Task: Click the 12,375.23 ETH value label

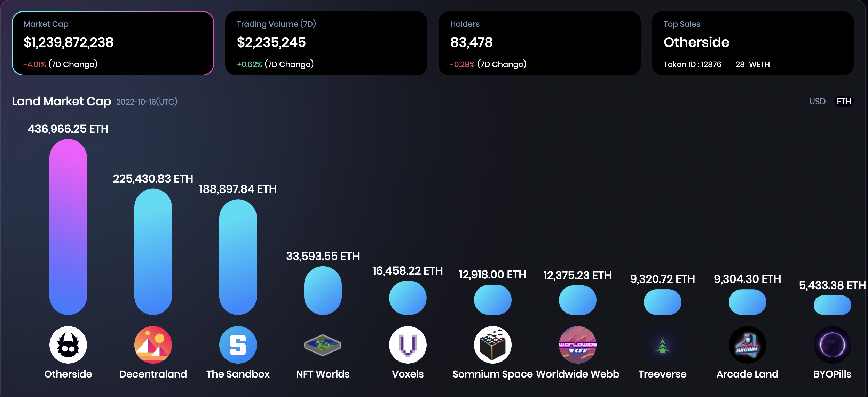Action: [x=578, y=275]
